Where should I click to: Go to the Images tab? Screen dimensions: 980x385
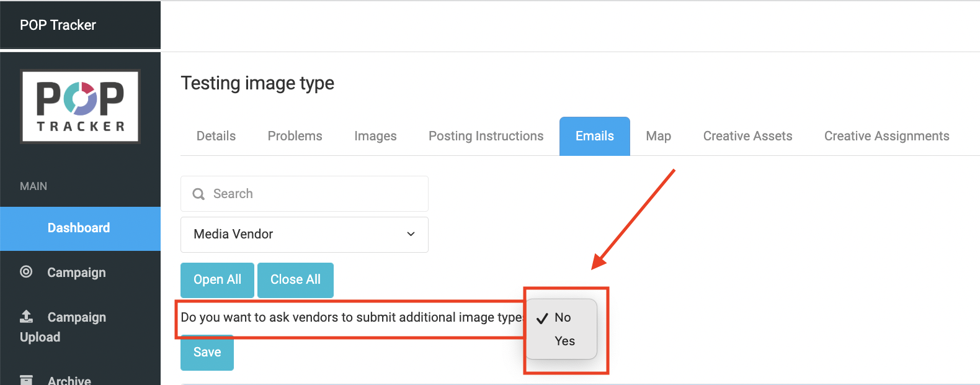click(375, 136)
